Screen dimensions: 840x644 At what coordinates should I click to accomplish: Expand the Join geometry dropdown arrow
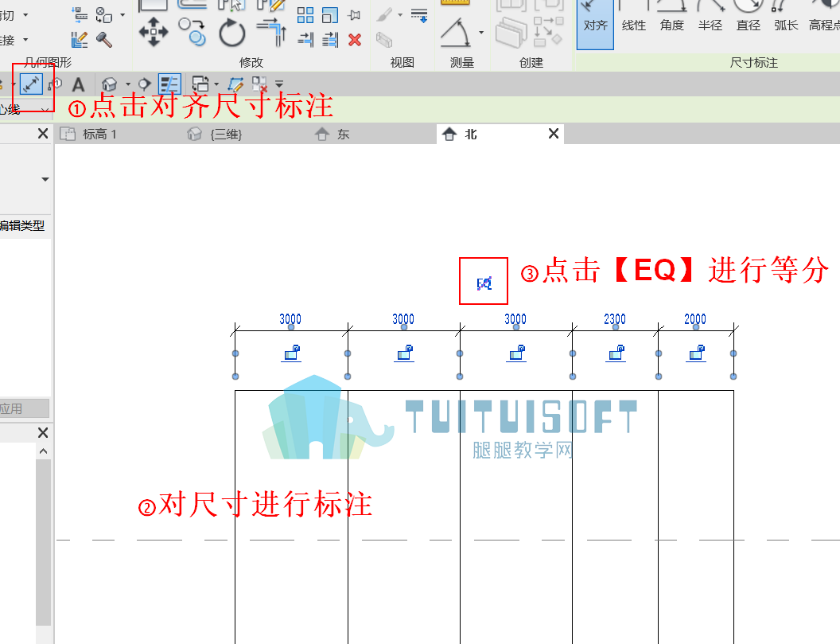click(25, 40)
